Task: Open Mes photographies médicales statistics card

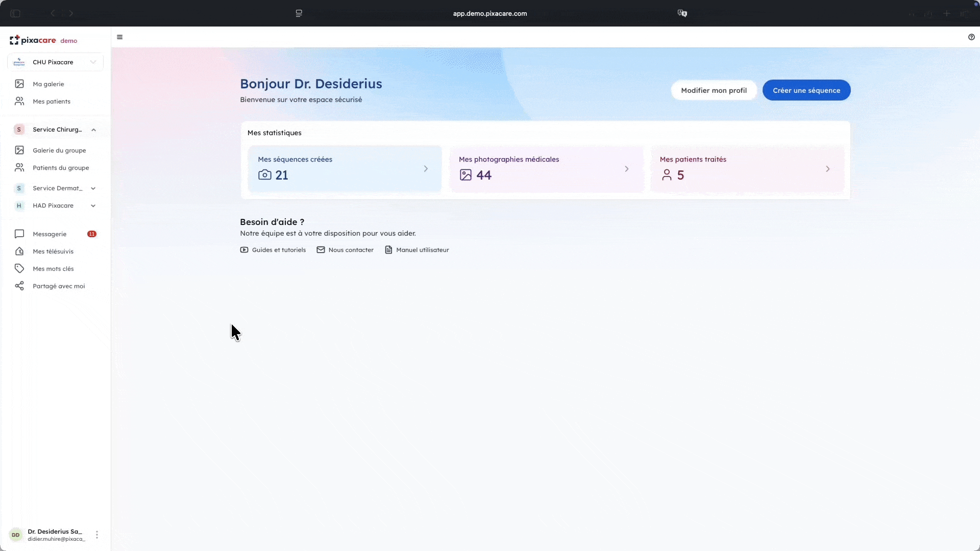Action: (545, 169)
